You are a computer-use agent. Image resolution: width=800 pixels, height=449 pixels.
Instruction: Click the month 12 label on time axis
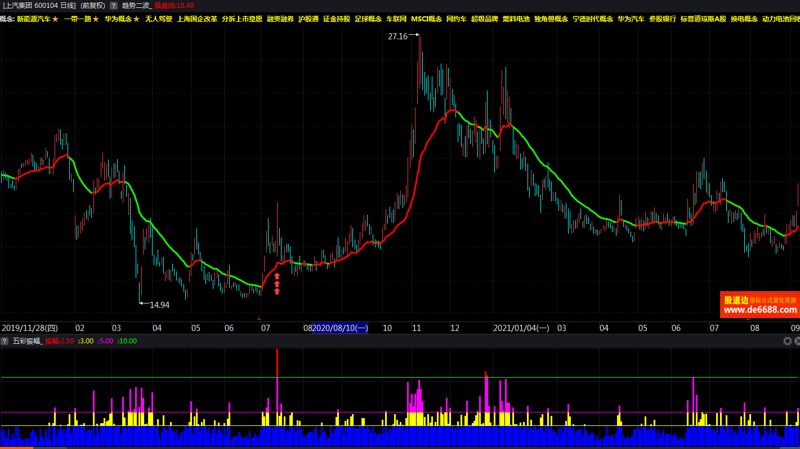(x=455, y=328)
